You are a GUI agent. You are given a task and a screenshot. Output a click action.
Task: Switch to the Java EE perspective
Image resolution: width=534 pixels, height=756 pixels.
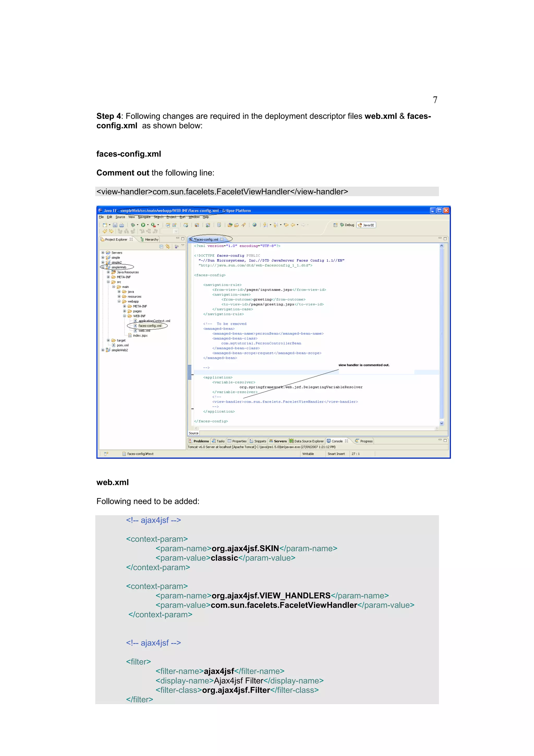pyautogui.click(x=366, y=225)
